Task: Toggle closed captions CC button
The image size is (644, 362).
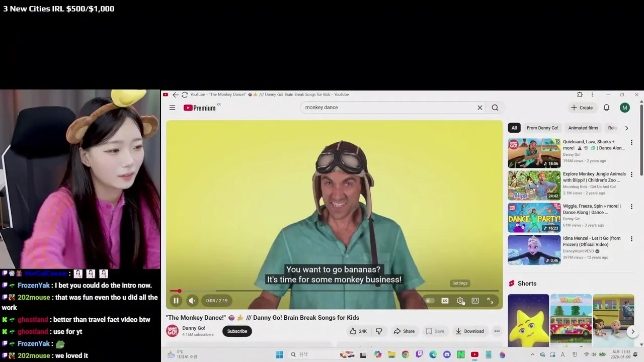Action: click(x=445, y=301)
